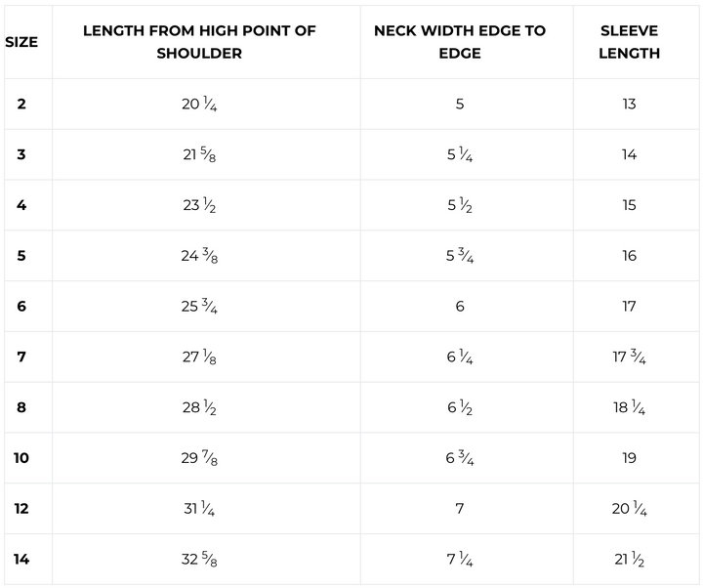Screen dimensions: 703x588
Task: Click size 4 shoulder length 23 ½
Action: [199, 205]
